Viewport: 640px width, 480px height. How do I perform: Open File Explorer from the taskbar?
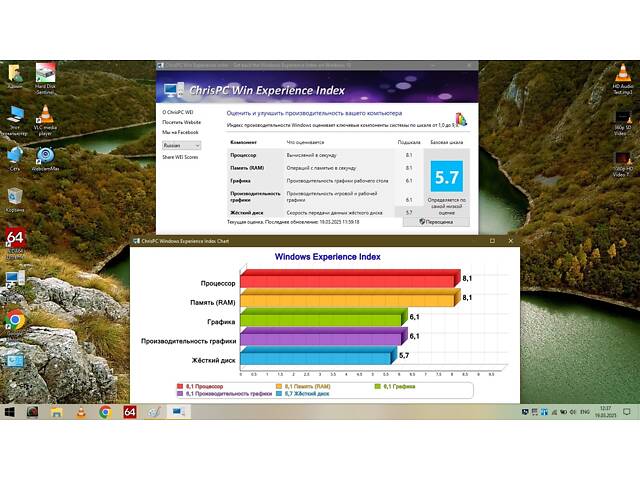pos(56,412)
